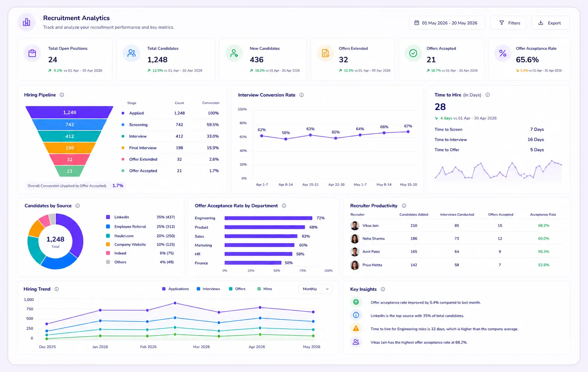
Task: Open info icon next to Candidates by Source
Action: [78, 206]
